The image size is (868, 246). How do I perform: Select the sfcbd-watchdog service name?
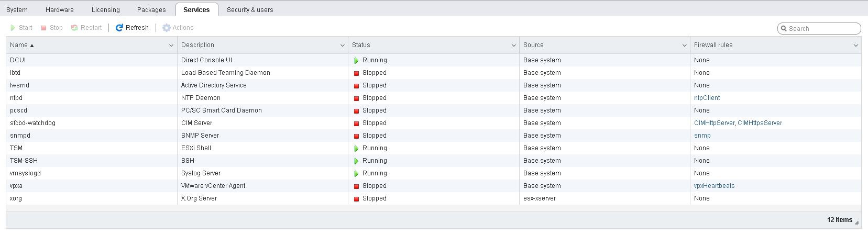32,123
